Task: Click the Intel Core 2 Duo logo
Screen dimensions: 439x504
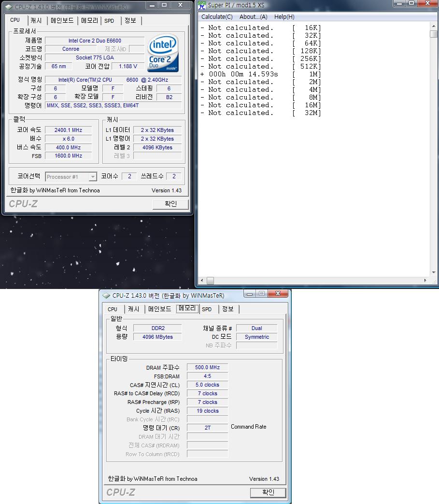Action: pyautogui.click(x=163, y=53)
